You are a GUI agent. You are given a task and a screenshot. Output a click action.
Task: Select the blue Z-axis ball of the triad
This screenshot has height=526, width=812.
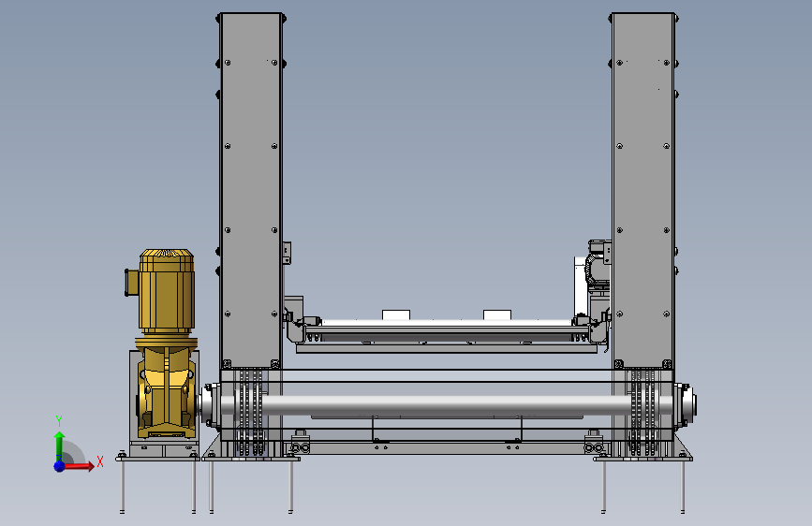[x=60, y=466]
